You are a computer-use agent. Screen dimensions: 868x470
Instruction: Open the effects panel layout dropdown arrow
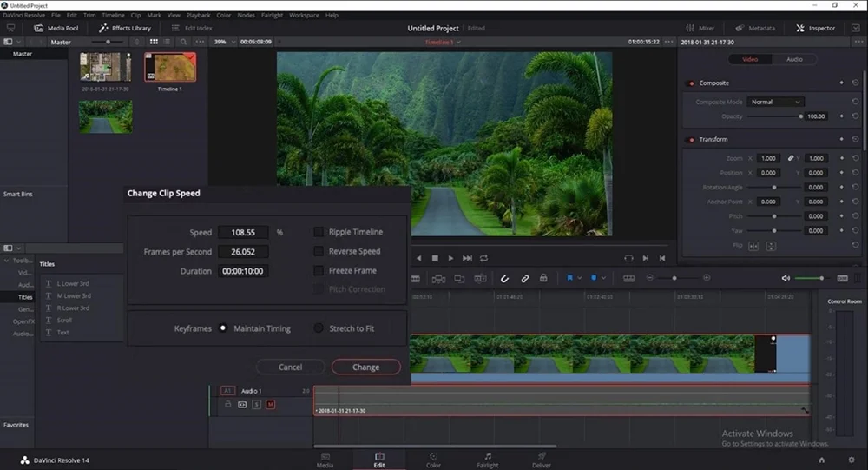18,248
